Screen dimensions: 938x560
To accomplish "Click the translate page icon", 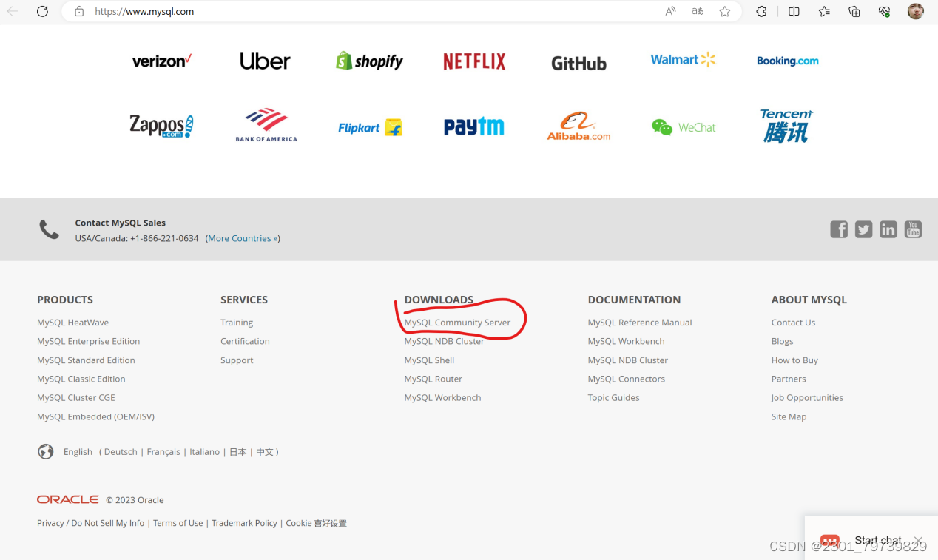I will [x=698, y=11].
